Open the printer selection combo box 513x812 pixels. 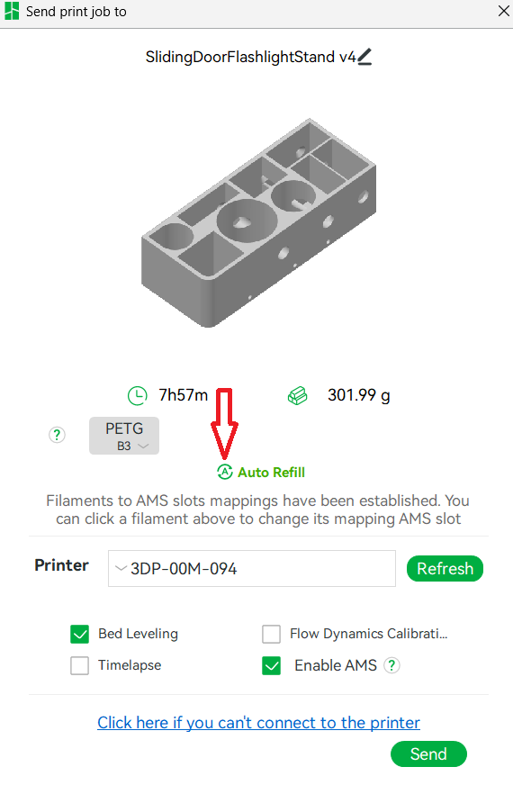(252, 569)
